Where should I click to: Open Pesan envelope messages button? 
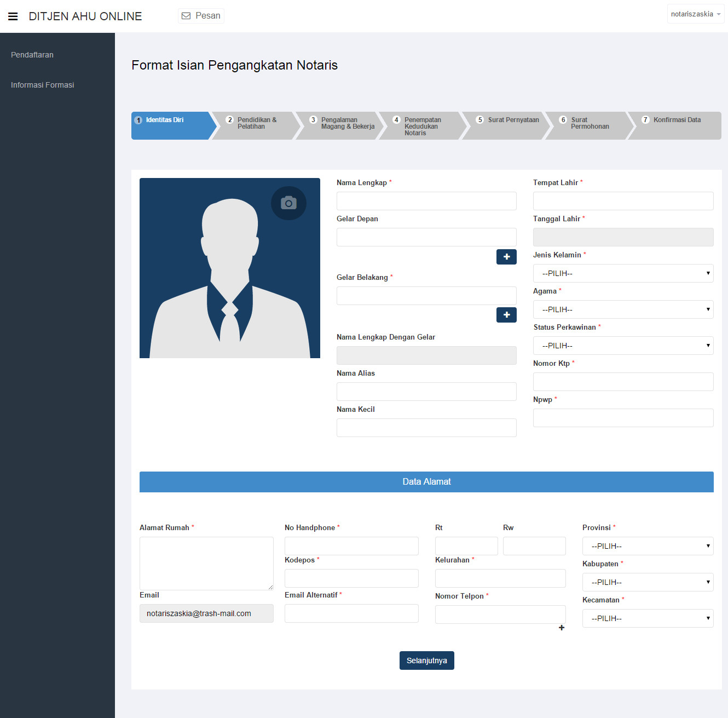point(201,16)
